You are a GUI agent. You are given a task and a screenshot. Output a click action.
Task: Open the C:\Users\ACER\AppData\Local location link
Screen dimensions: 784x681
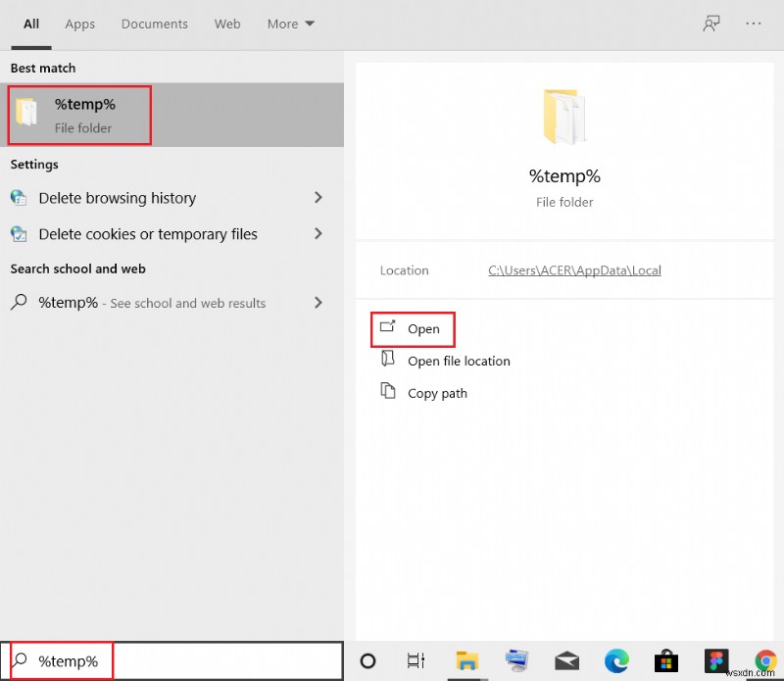pyautogui.click(x=574, y=270)
